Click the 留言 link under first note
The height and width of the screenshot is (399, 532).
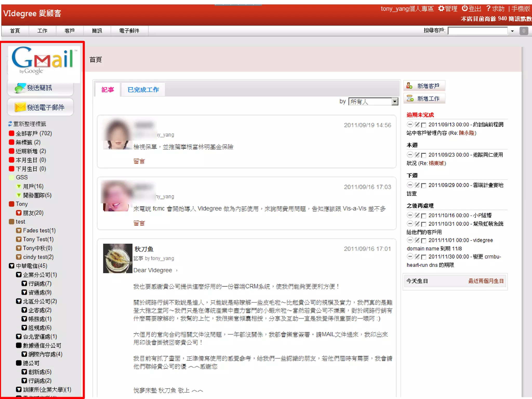tap(139, 161)
